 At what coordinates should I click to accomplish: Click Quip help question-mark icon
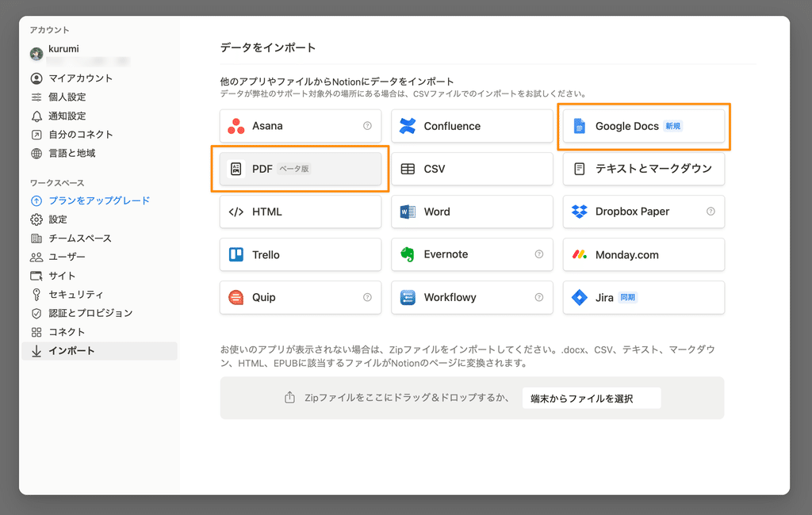[x=367, y=297]
